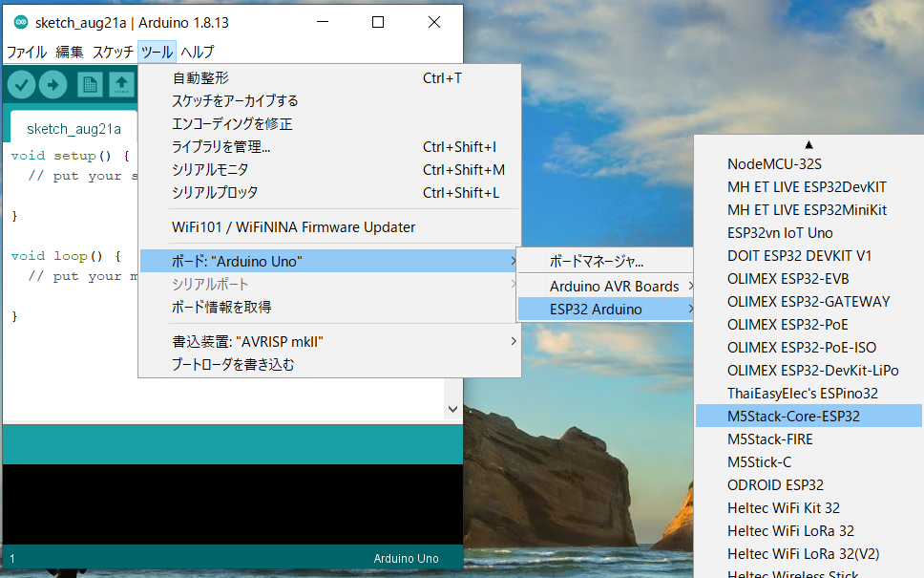
Task: Select OLIMEX ESP32-PoE-ISO board
Action: (808, 348)
